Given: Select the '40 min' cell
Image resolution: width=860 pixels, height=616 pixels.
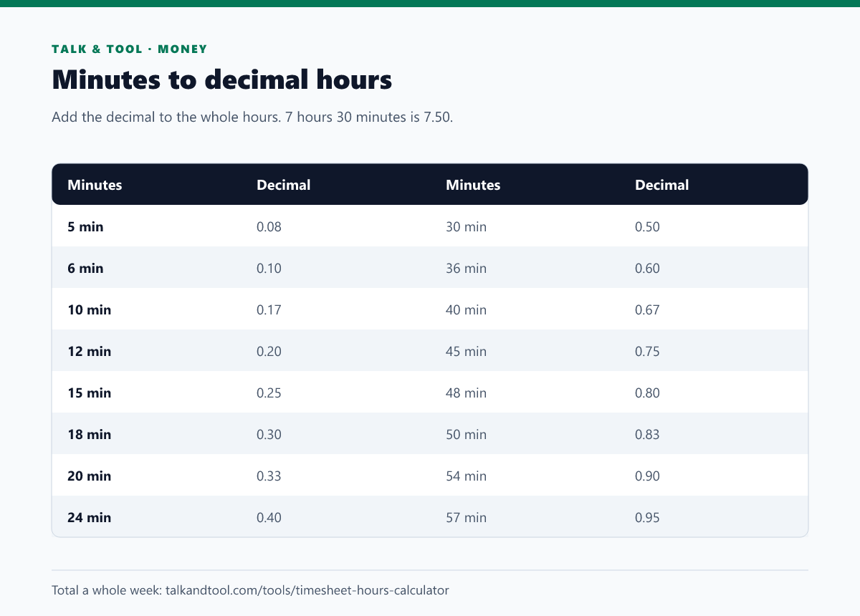Looking at the screenshot, I should 467,310.
